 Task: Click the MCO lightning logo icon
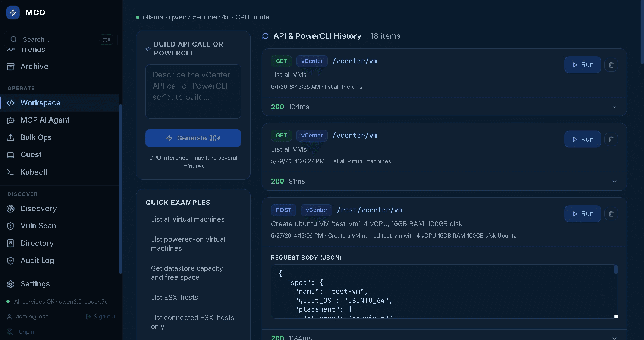point(13,12)
